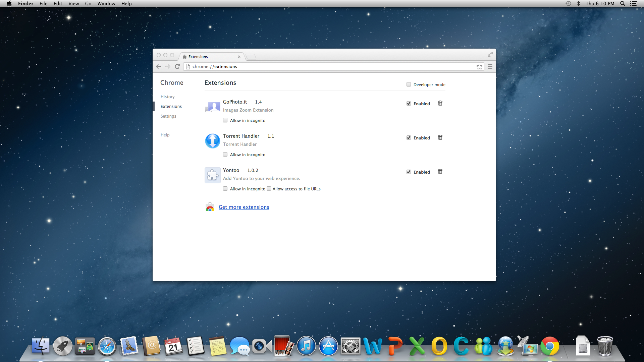This screenshot has height=362, width=644.
Task: Open the Chrome menu via hamburger icon
Action: tap(490, 66)
